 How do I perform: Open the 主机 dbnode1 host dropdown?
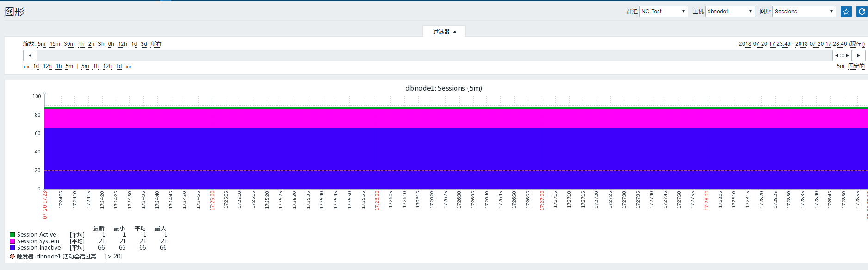[x=730, y=12]
